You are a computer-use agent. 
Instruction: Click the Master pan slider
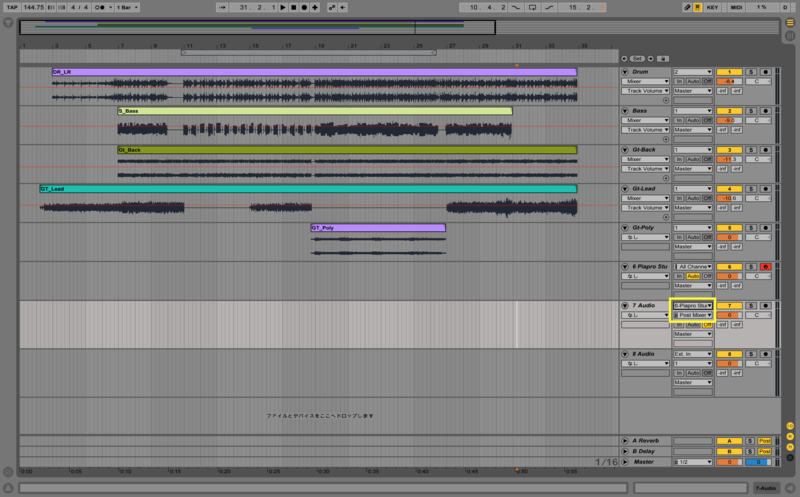758,462
